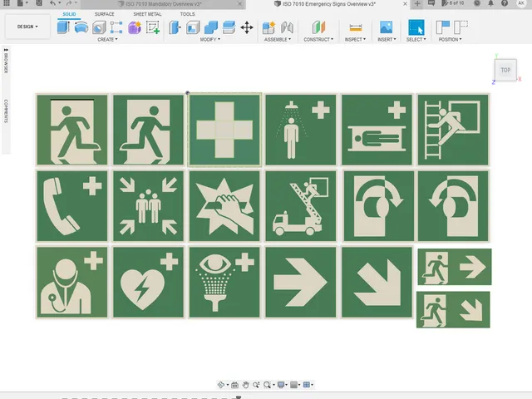
Task: Expand the CONSTRUCT menu
Action: (x=318, y=39)
